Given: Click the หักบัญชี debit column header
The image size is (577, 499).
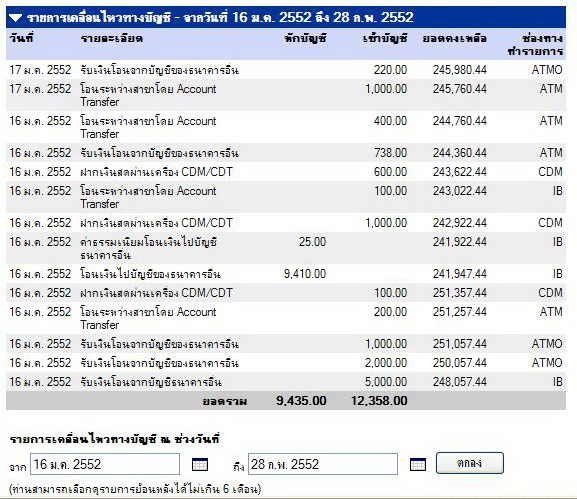Looking at the screenshot, I should click(305, 38).
